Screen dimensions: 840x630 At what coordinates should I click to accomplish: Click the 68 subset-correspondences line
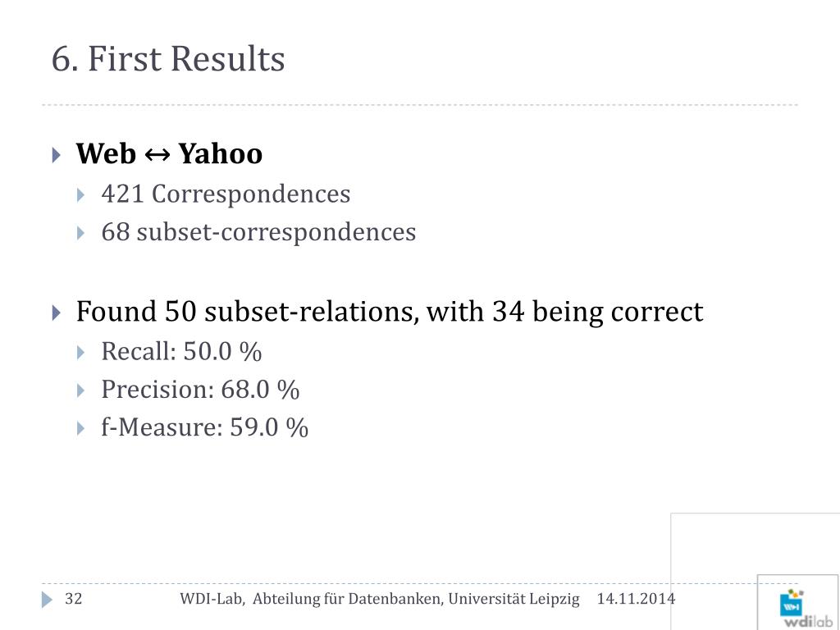click(x=258, y=232)
